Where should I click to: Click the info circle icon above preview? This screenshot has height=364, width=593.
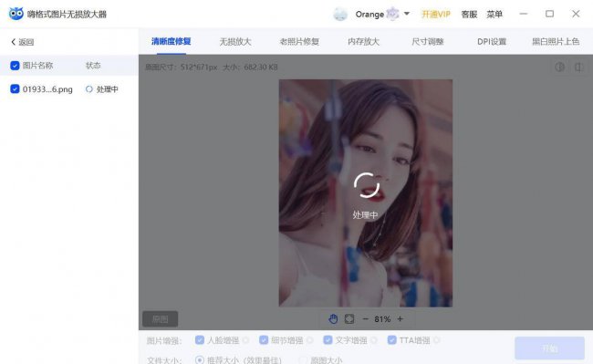pyautogui.click(x=560, y=67)
